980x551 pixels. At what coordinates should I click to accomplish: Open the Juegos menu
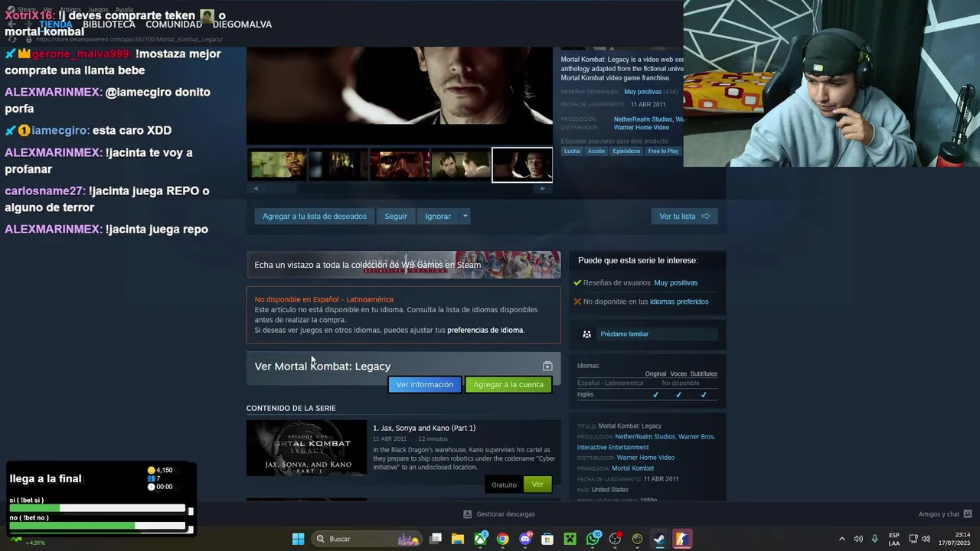click(98, 10)
